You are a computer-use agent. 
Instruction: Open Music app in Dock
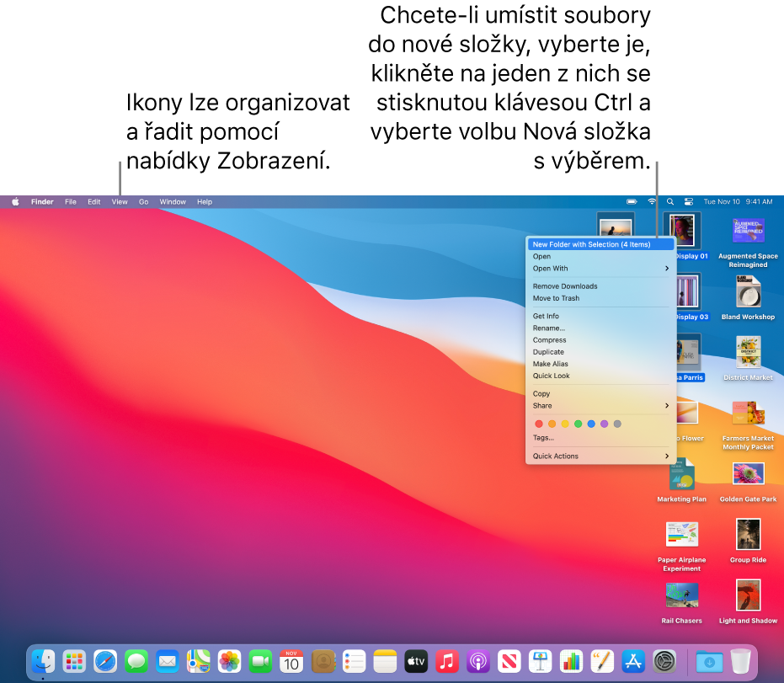coord(447,661)
